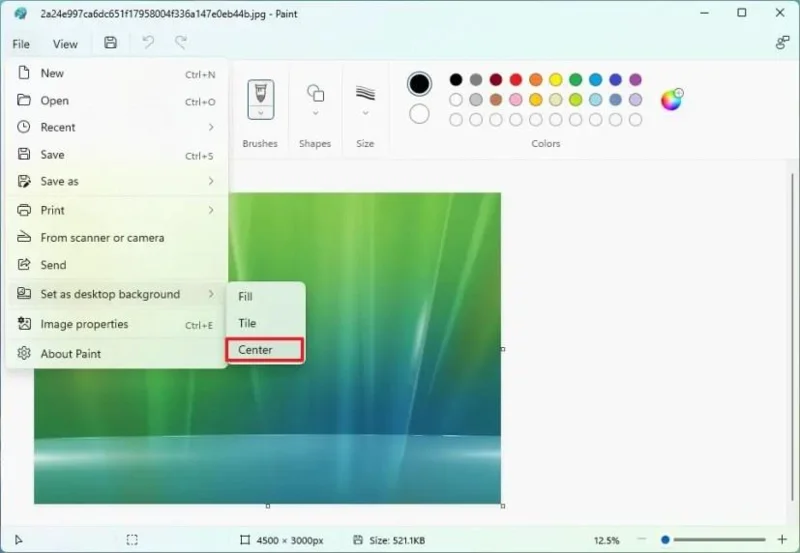Click the canvas right-middle resize handle
Screen dimensions: 800x553
(x=503, y=349)
